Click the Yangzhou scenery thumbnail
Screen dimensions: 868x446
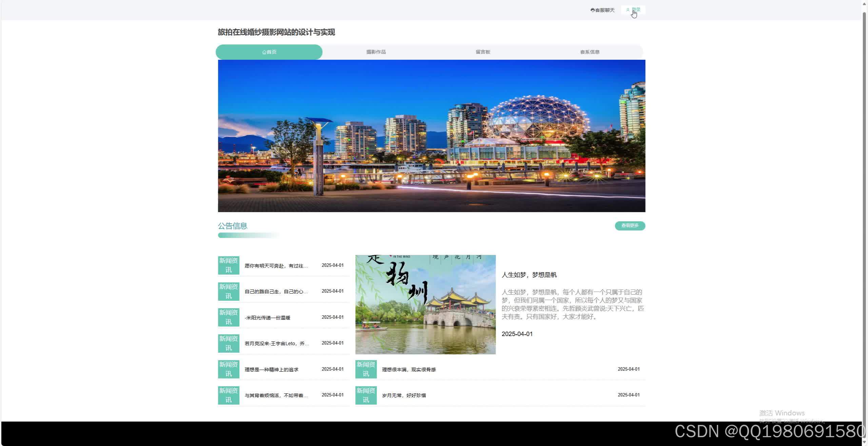click(x=425, y=304)
